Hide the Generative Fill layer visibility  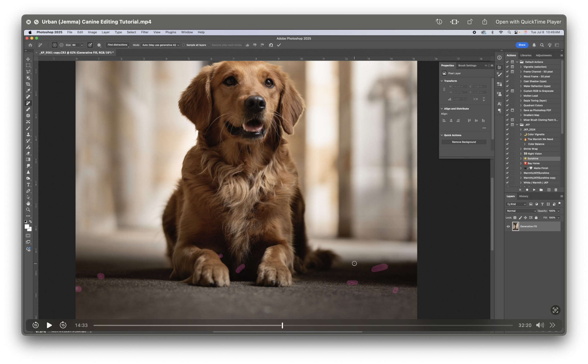pos(508,227)
